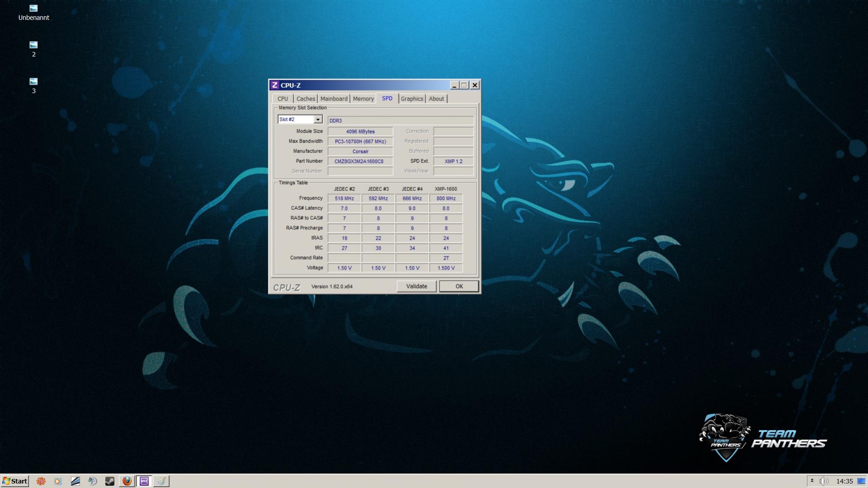Click the Corsair manufacturer value
This screenshot has height=488, width=868.
[360, 152]
